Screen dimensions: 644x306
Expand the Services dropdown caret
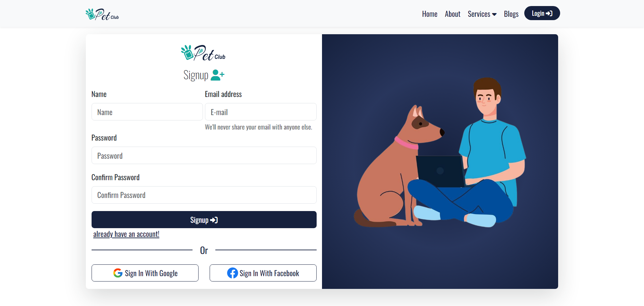[494, 14]
